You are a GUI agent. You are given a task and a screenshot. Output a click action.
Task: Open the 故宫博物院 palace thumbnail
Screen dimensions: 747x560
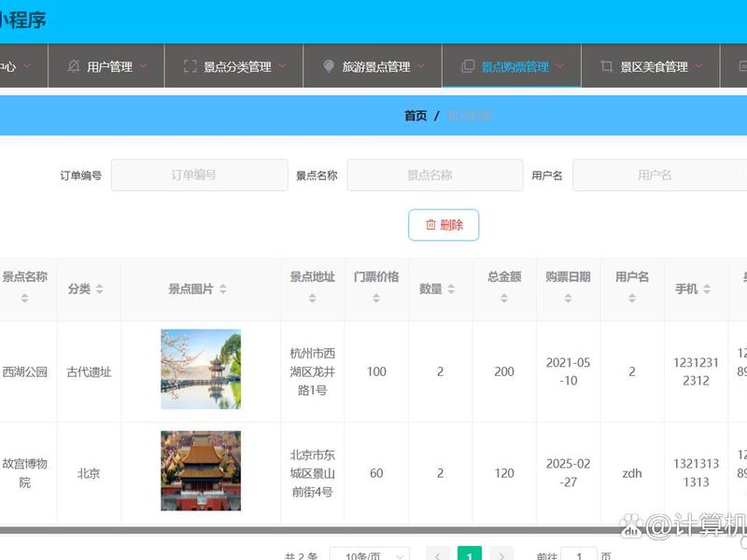click(201, 471)
